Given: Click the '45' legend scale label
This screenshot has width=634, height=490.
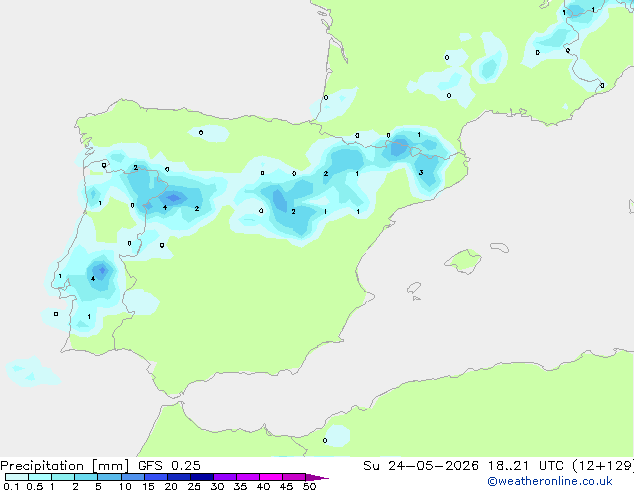Looking at the screenshot, I should tap(286, 486).
